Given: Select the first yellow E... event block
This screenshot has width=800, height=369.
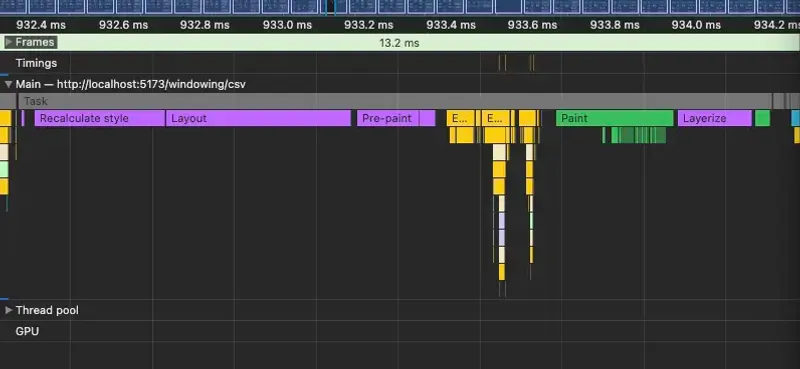Looking at the screenshot, I should [461, 118].
